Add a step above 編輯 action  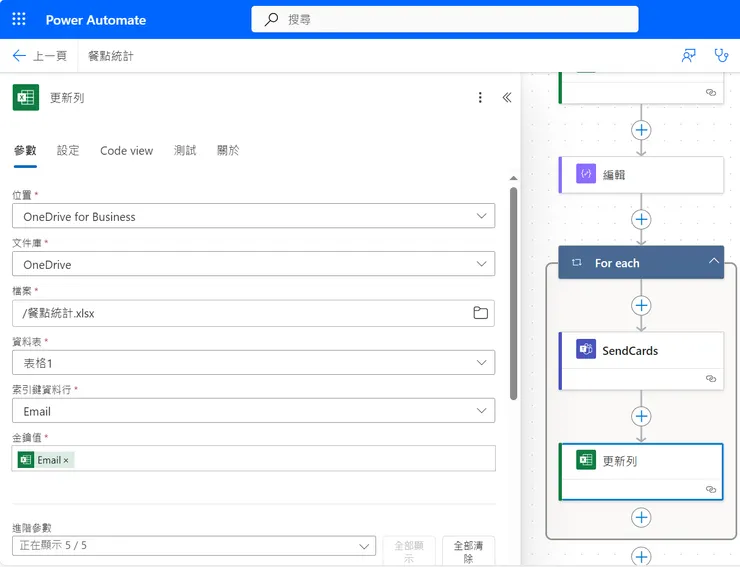641,130
